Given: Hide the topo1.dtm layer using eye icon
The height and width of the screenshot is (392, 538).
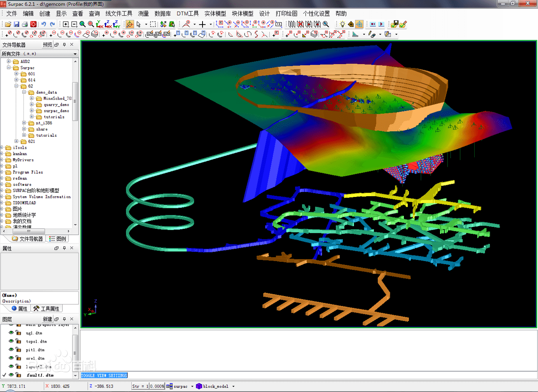Looking at the screenshot, I should (x=11, y=341).
